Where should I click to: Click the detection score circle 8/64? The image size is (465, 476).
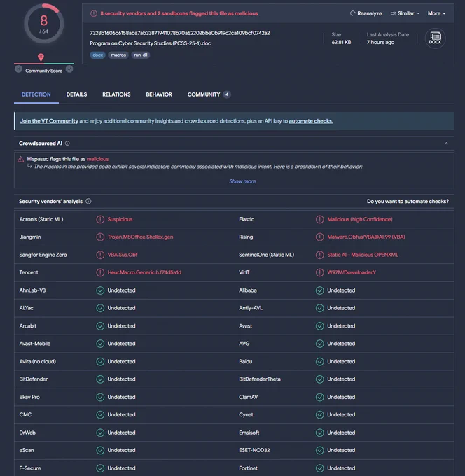[x=43, y=24]
